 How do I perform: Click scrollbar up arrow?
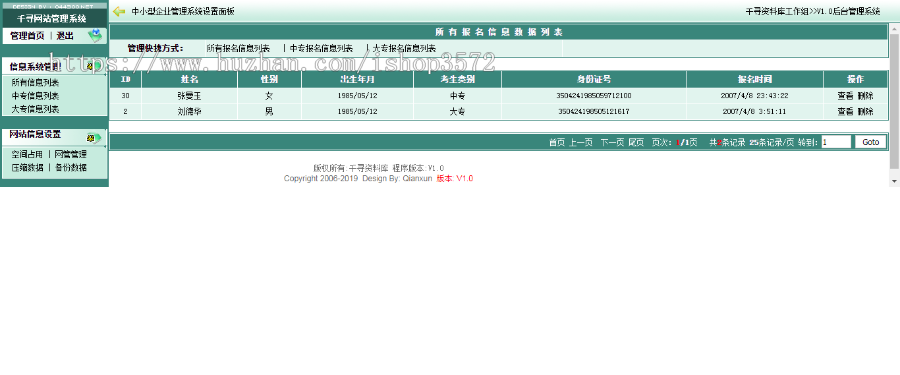point(894,28)
